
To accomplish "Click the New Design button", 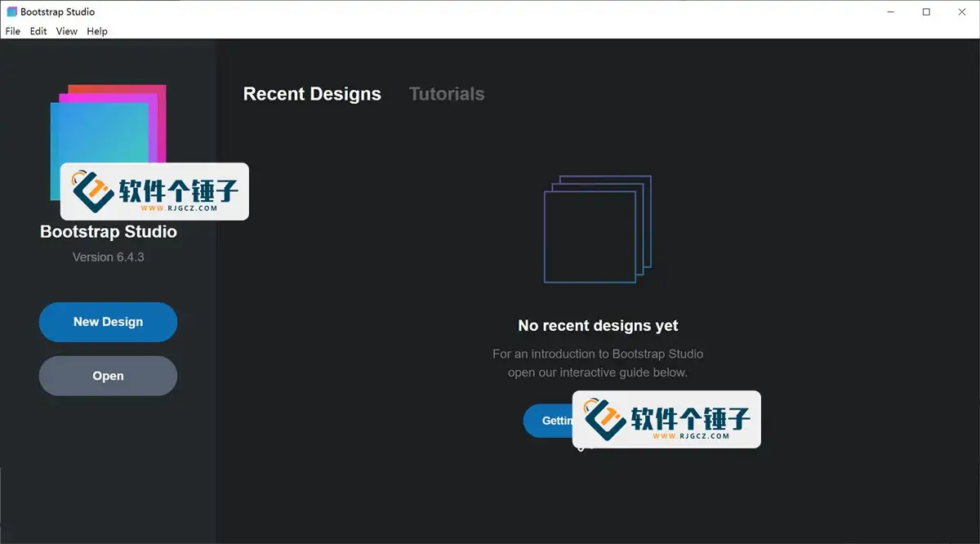I will tap(108, 322).
